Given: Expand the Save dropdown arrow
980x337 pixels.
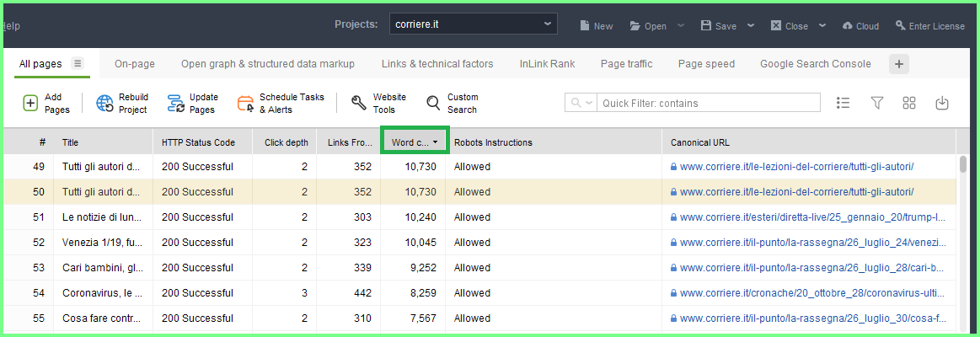Looking at the screenshot, I should coord(751,25).
